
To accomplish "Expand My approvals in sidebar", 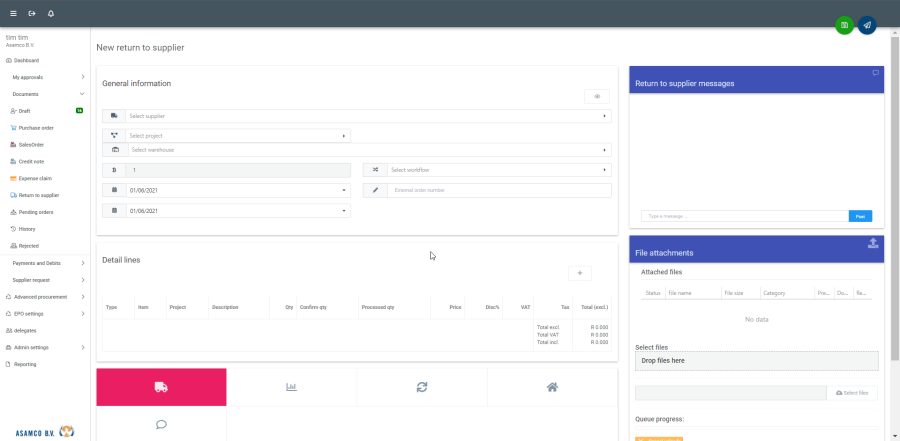I will [45, 77].
